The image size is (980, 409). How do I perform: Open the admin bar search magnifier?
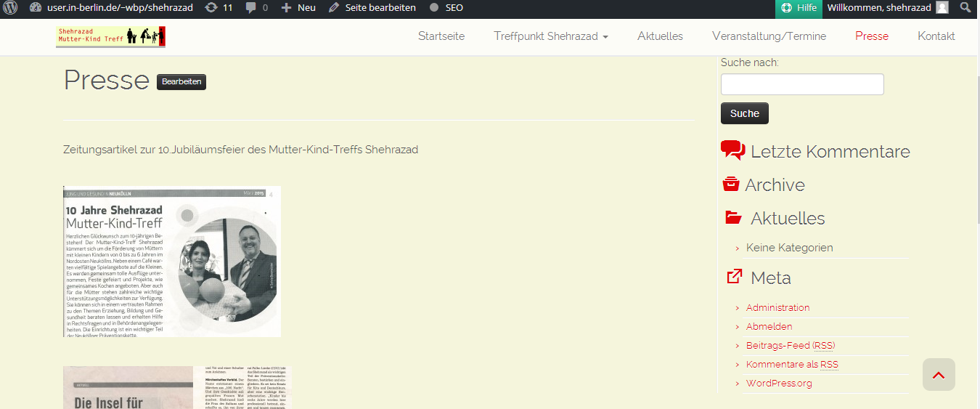965,8
